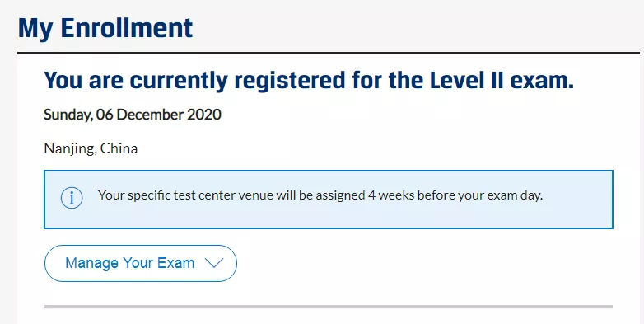Click '4 weeks' in the info message
Screen dimensions: 644x324
coord(390,195)
